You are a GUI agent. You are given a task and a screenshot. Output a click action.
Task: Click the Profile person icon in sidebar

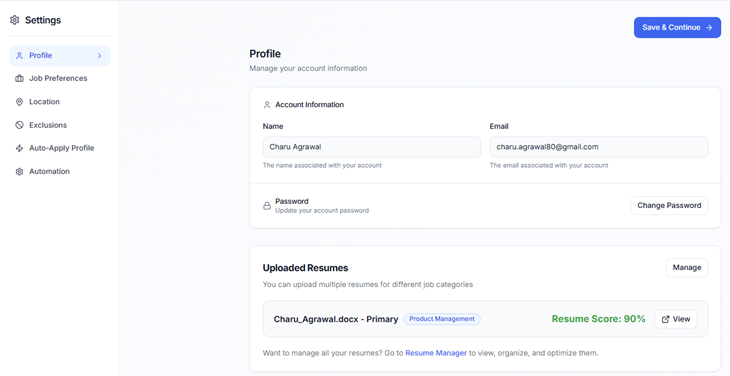click(x=19, y=55)
